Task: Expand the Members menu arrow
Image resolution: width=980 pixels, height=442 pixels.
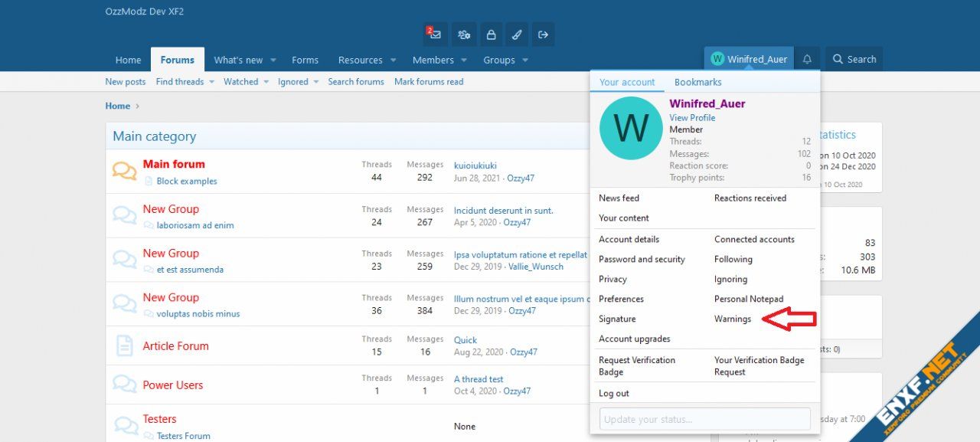Action: (464, 61)
